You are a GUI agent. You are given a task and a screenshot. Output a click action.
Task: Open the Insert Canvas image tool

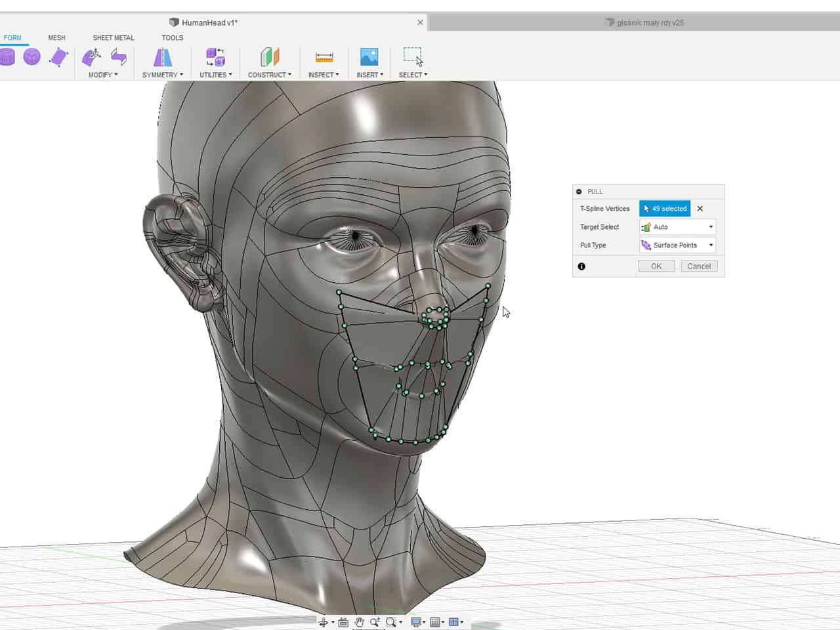369,58
